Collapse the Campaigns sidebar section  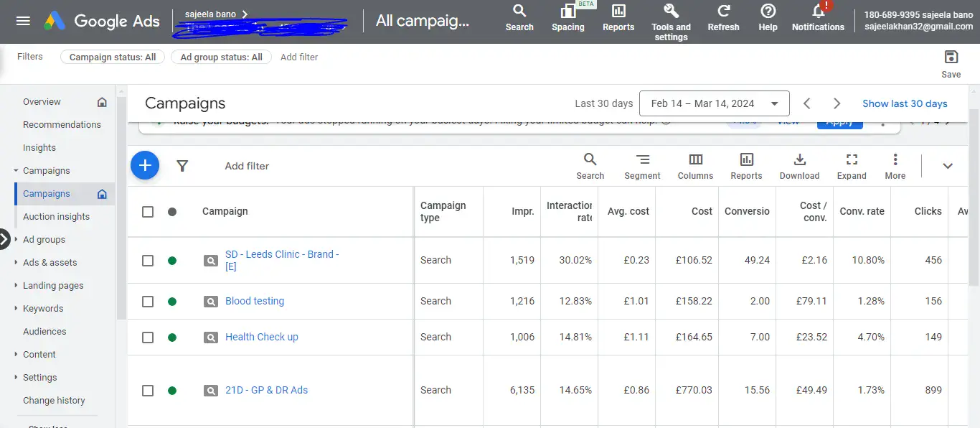[16, 171]
